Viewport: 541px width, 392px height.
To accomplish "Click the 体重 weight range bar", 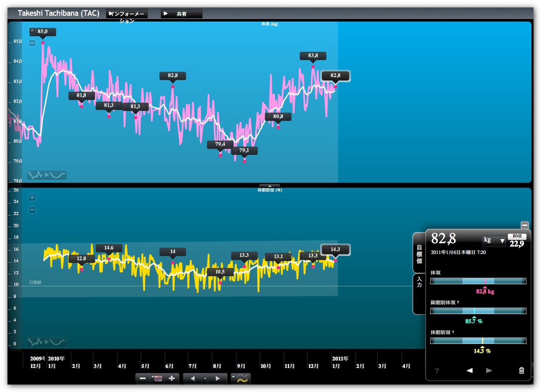I will (478, 281).
